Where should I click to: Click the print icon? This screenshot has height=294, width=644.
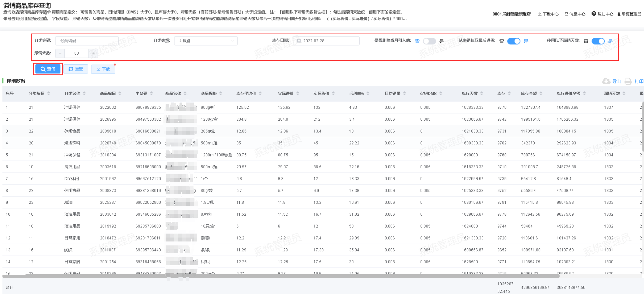pyautogui.click(x=628, y=81)
